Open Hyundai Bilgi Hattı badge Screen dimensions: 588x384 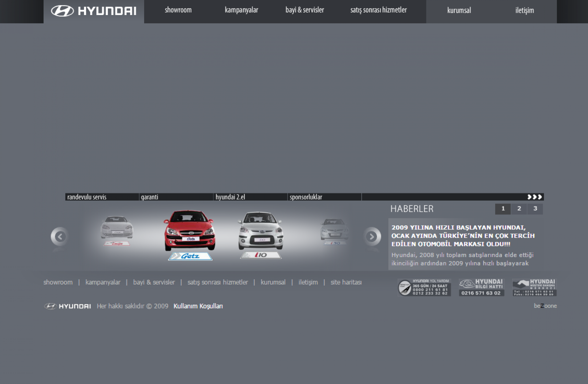point(481,287)
